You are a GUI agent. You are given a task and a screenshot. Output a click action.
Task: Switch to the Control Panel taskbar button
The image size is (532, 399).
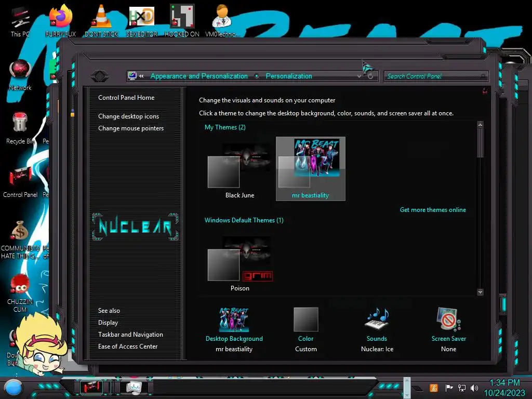(91, 387)
